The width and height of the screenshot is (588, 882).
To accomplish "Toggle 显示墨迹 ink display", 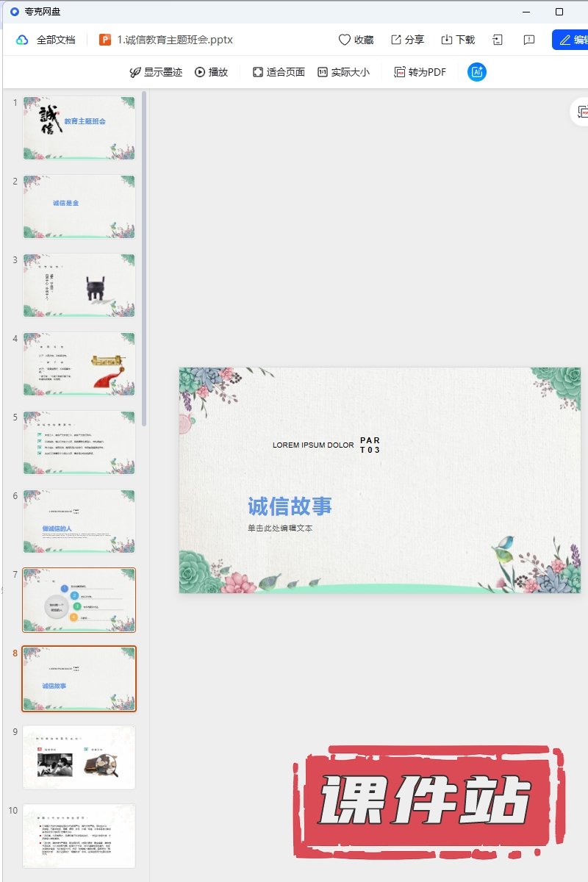I will (156, 72).
